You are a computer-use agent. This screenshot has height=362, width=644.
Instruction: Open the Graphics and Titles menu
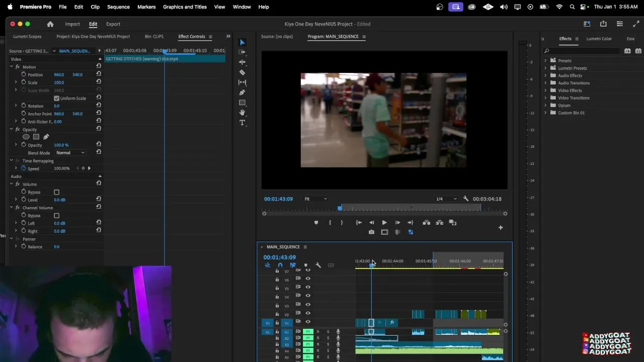185,7
